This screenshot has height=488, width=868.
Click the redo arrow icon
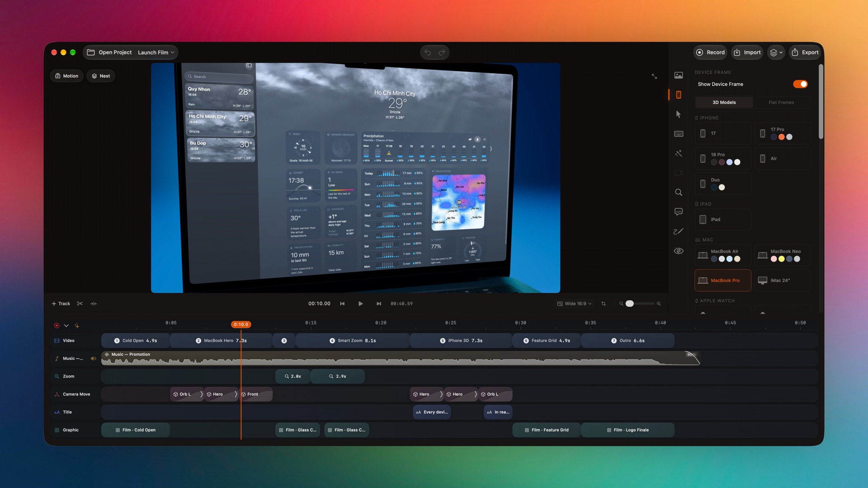(442, 52)
